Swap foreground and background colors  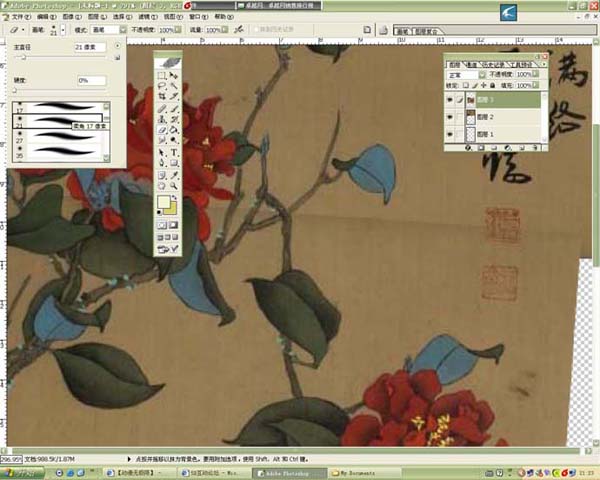[x=174, y=197]
